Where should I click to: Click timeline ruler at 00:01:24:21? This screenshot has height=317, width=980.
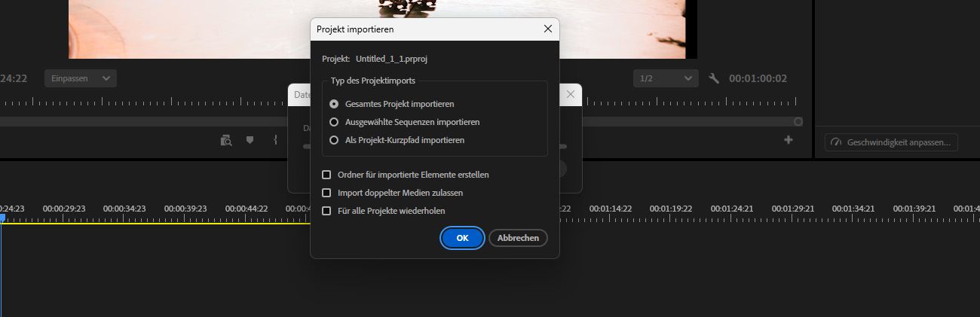click(x=732, y=209)
